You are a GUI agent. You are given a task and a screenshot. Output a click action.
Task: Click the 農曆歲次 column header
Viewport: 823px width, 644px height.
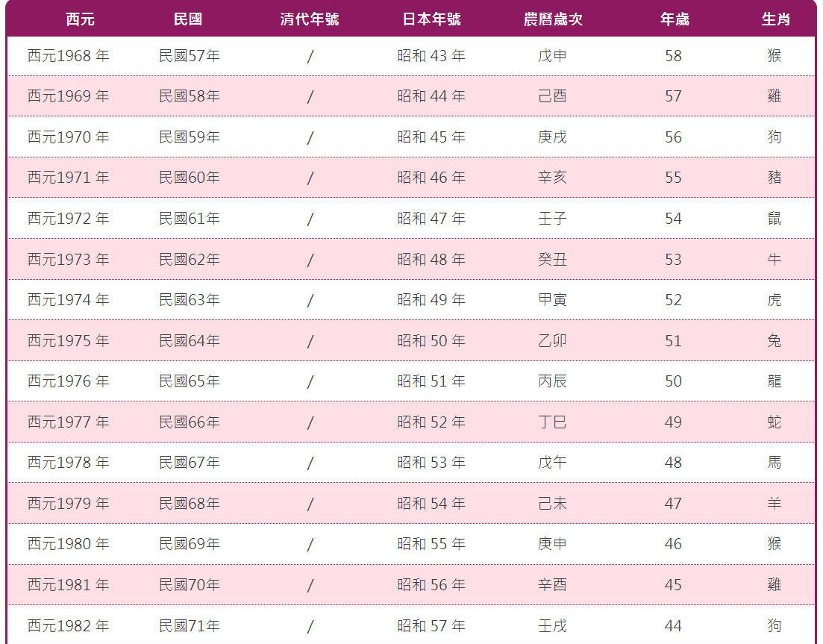553,19
